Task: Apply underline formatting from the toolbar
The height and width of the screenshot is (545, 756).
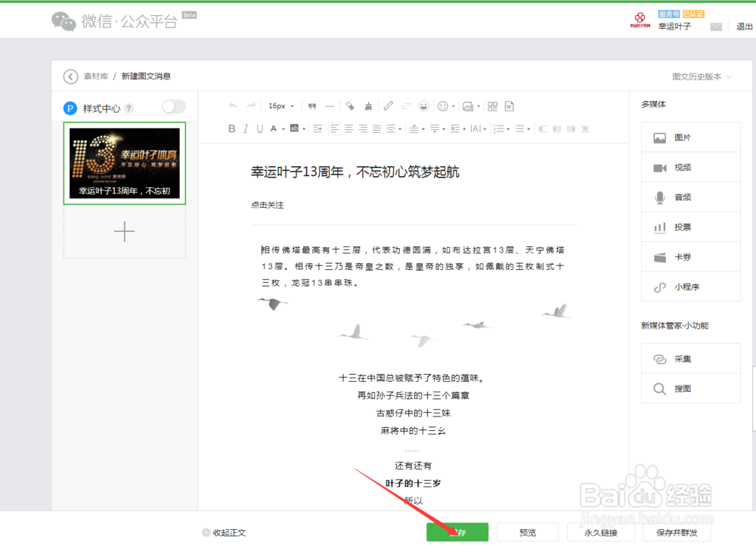Action: pyautogui.click(x=261, y=129)
